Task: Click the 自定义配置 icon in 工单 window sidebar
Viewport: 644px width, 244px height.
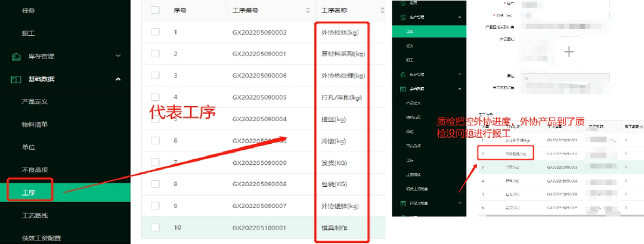Action: 402,203
